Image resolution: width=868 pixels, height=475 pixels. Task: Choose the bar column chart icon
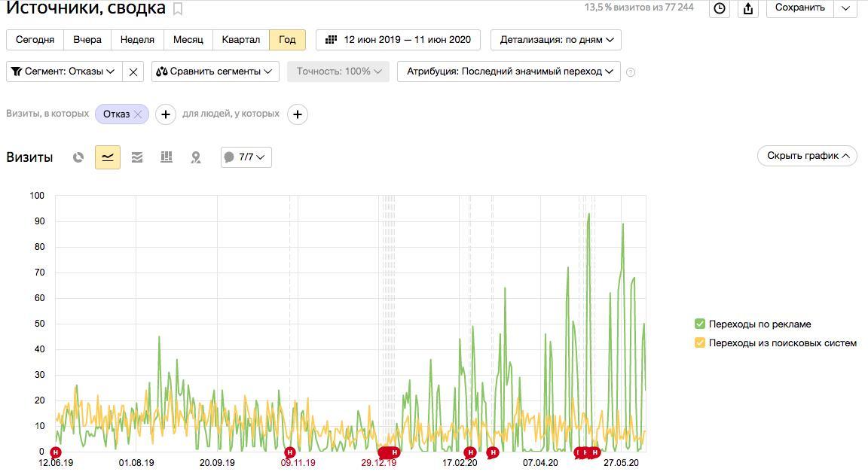167,157
